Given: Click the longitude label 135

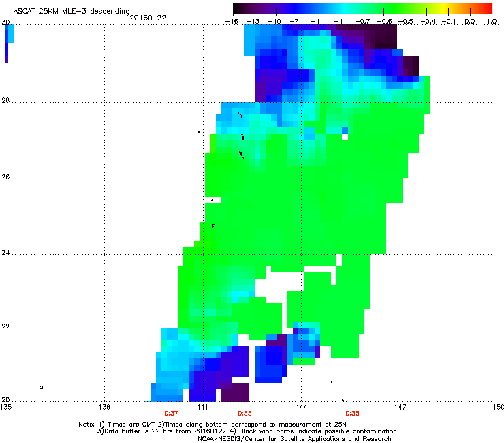Looking at the screenshot, I should tap(6, 407).
